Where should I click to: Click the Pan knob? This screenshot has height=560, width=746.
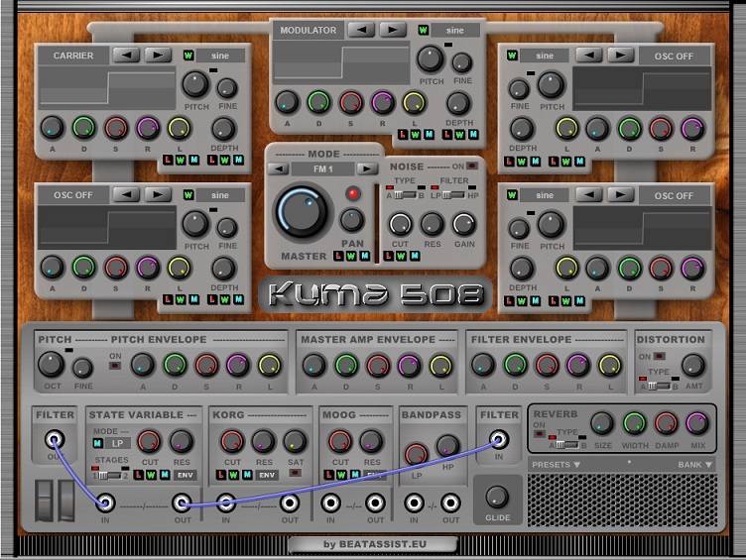[351, 220]
